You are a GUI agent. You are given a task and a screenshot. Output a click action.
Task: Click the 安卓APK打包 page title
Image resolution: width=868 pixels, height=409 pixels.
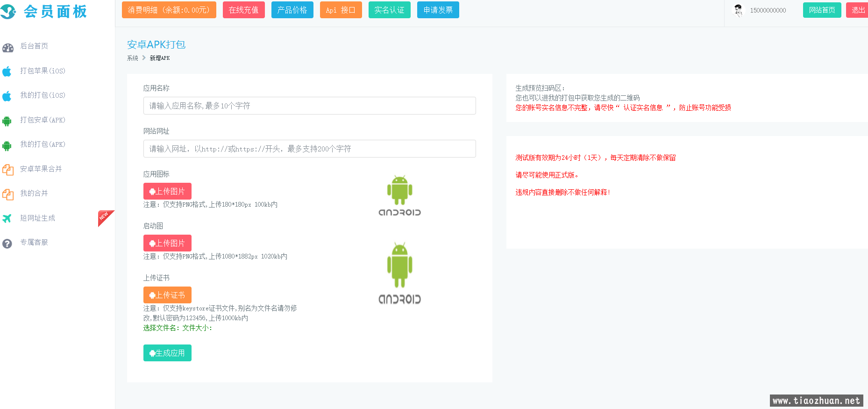[157, 44]
